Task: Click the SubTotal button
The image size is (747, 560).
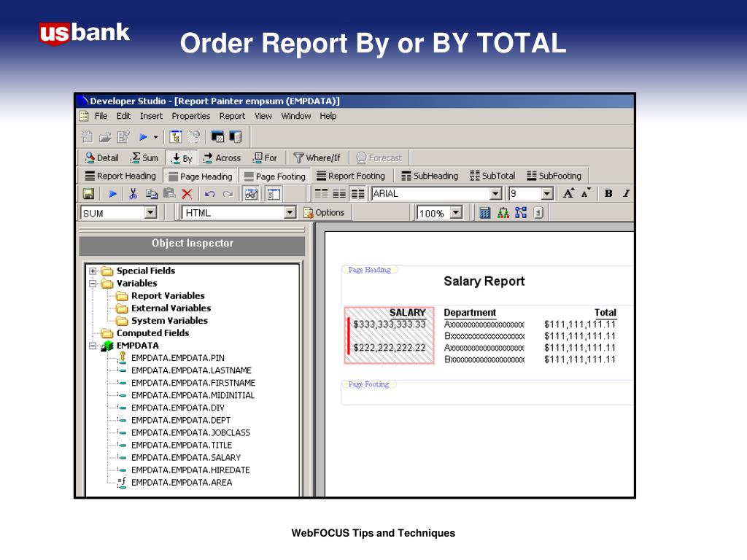Action: point(492,176)
